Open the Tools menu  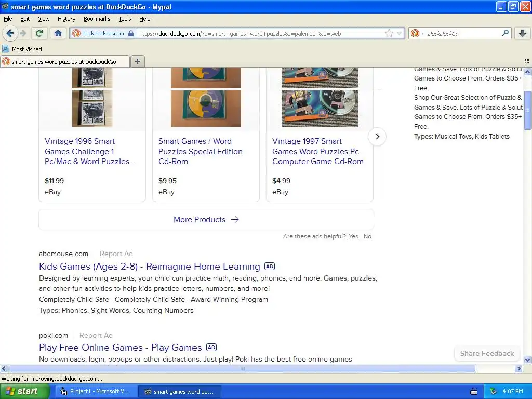125,19
